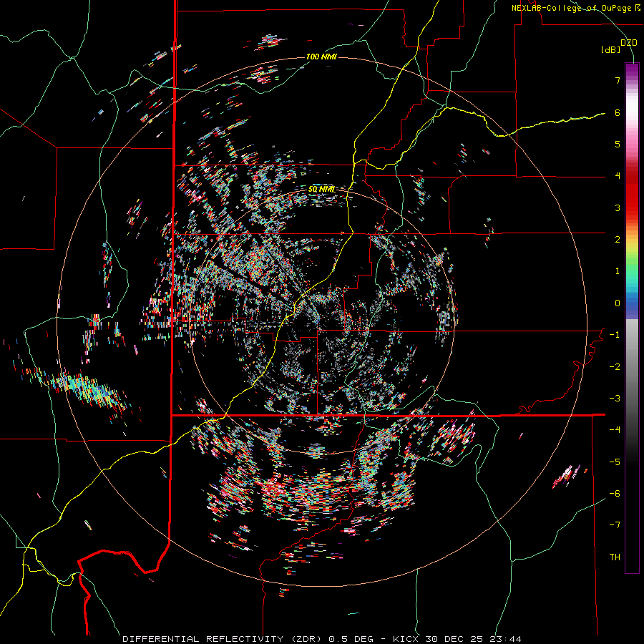This screenshot has height=644, width=644.
Task: Select the 5 value on the color scale
Action: pos(618,144)
